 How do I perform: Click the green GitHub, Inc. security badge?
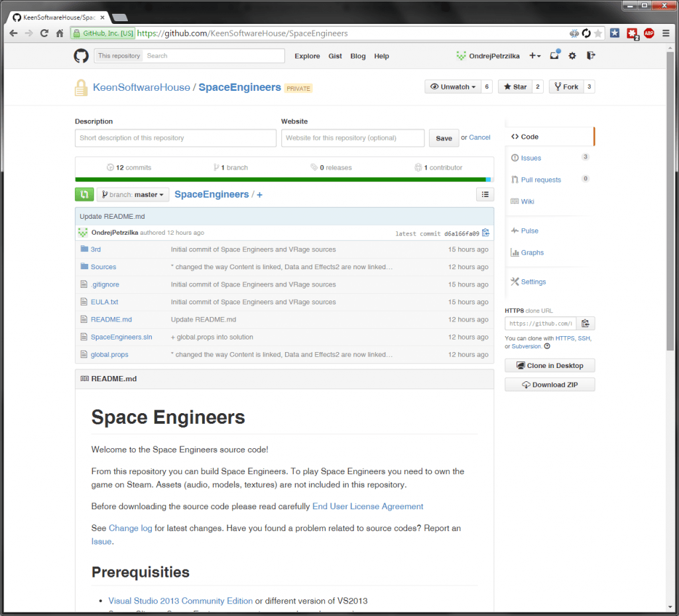(103, 33)
